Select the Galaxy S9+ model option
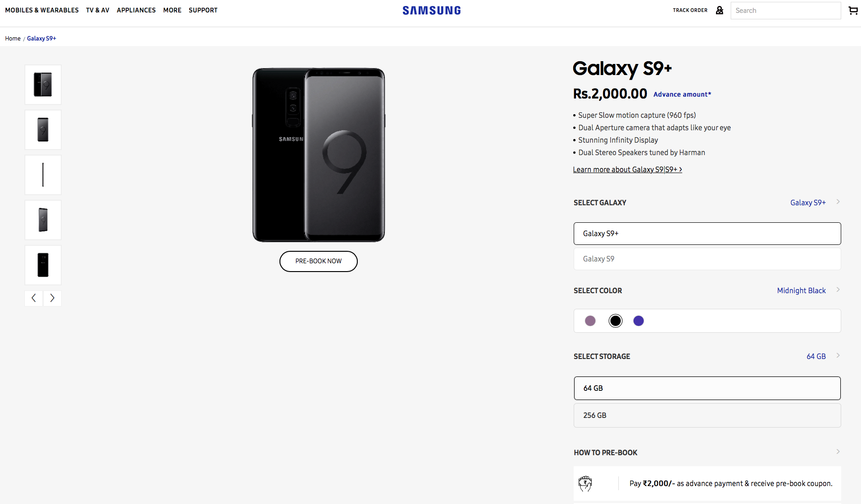Image resolution: width=861 pixels, height=504 pixels. [x=707, y=234]
